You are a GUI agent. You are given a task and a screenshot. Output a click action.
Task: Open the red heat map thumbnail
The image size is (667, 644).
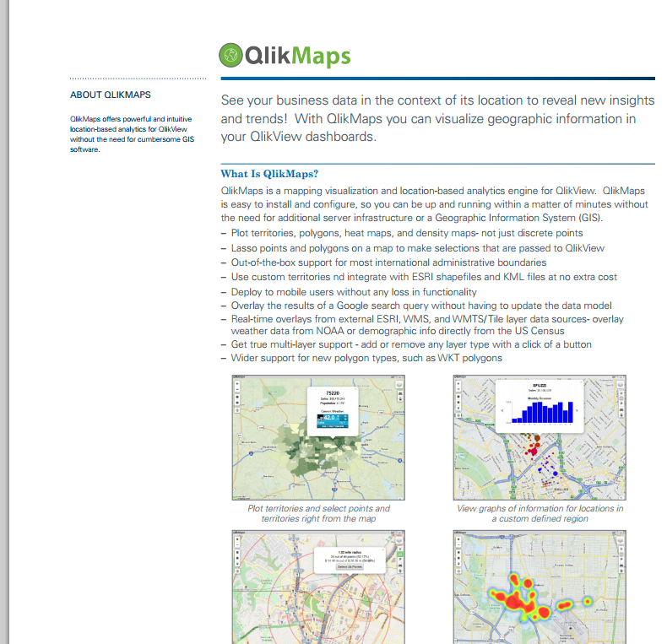point(540,587)
